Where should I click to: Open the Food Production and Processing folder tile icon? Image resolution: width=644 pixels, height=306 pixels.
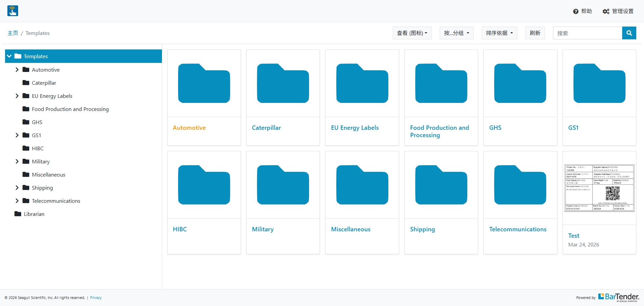(441, 83)
